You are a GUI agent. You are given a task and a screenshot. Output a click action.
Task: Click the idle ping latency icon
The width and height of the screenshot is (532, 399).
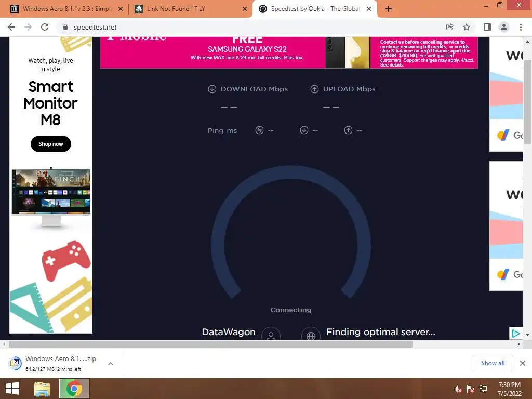260,130
